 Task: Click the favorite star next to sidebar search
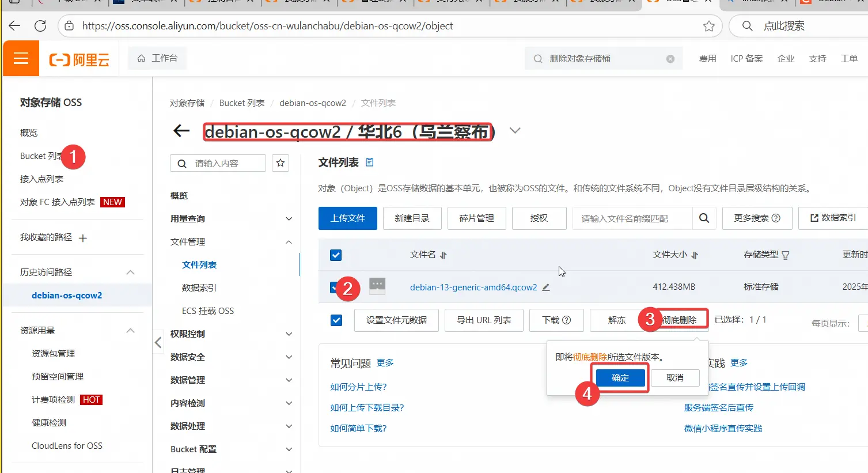pos(281,163)
